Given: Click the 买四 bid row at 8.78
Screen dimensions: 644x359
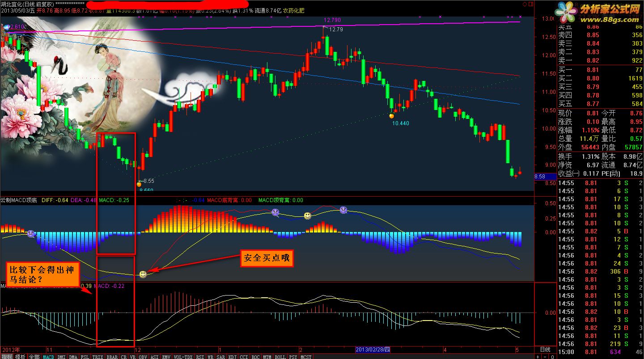Looking at the screenshot, I should coord(601,95).
